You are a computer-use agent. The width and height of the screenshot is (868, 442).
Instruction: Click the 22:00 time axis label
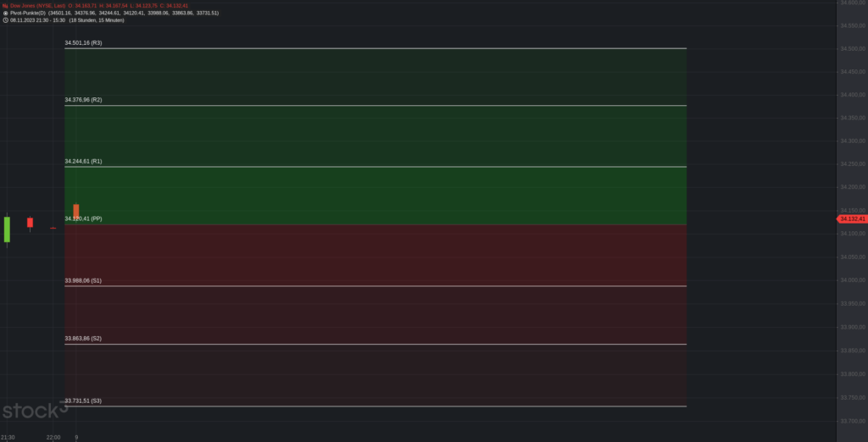(x=53, y=437)
